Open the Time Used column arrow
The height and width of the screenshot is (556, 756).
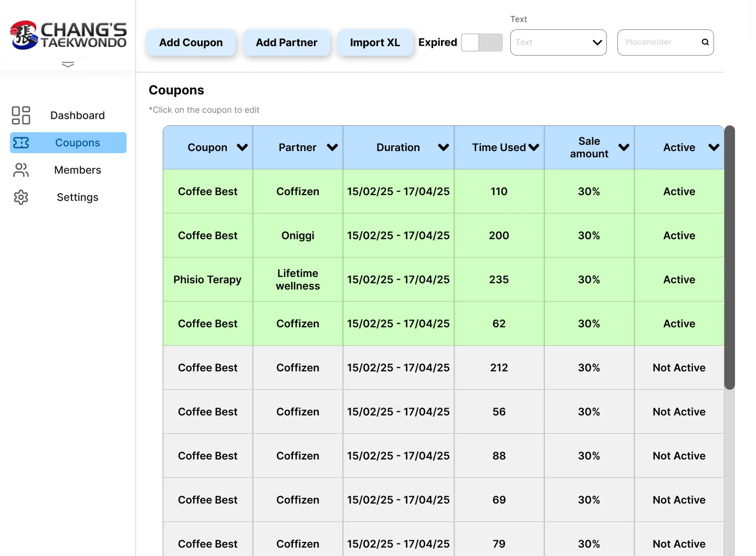coord(534,147)
